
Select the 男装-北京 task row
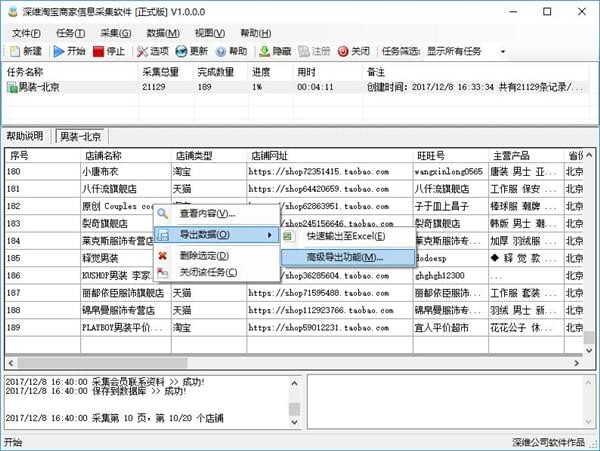coord(295,87)
